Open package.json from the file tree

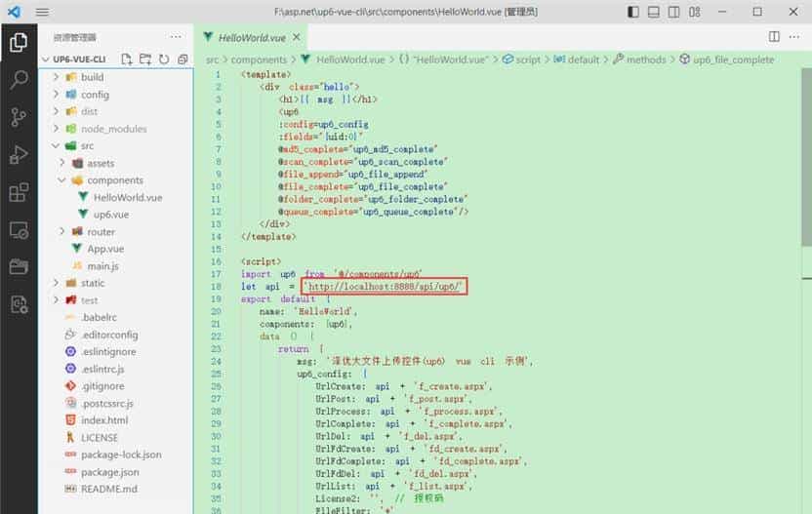pos(107,472)
